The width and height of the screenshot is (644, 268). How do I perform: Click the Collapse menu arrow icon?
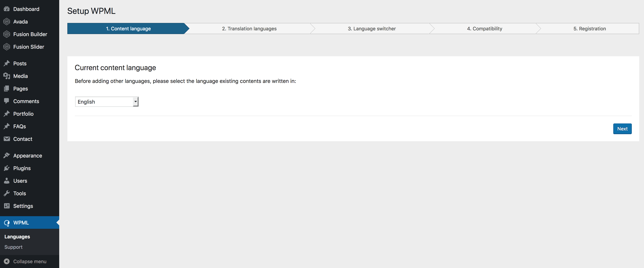coord(7,261)
